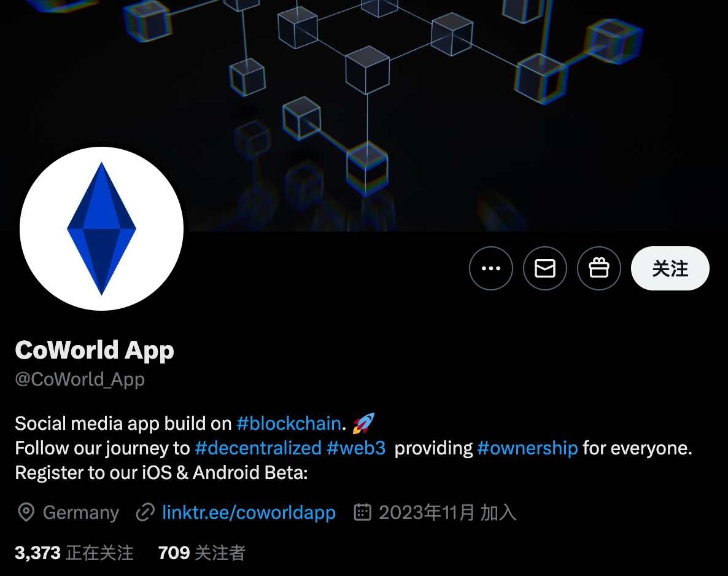Image resolution: width=728 pixels, height=576 pixels.
Task: Open the three-dot more options menu
Action: point(490,268)
